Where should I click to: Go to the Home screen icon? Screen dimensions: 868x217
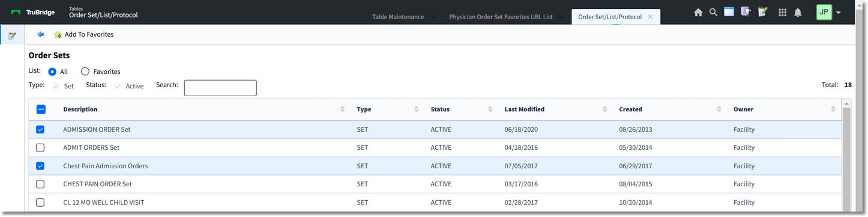pyautogui.click(x=698, y=12)
